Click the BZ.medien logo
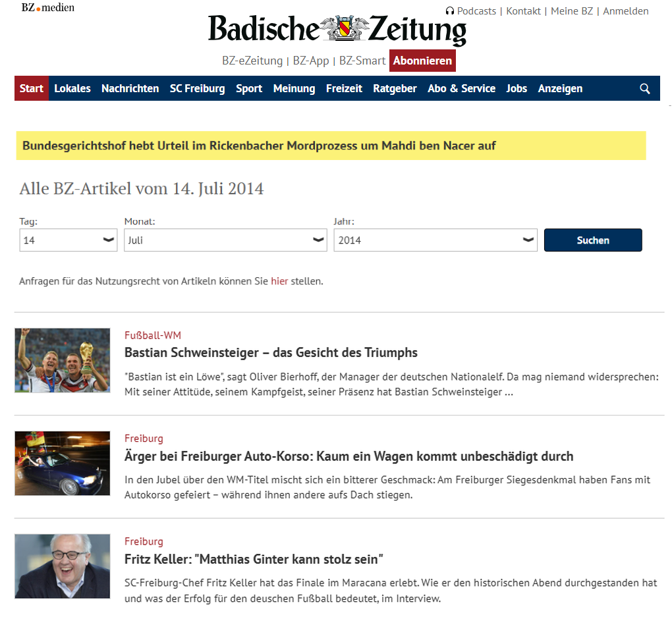The image size is (672, 617). coord(47,7)
